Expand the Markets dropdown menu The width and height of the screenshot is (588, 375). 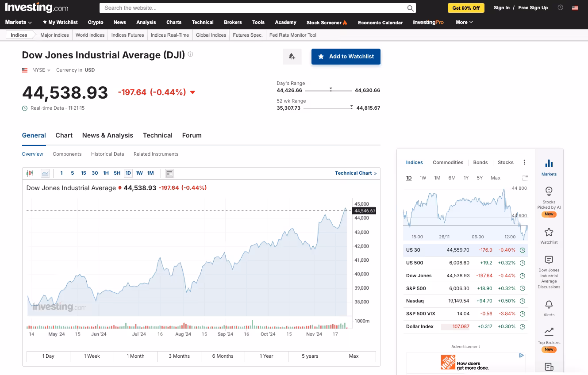(19, 22)
